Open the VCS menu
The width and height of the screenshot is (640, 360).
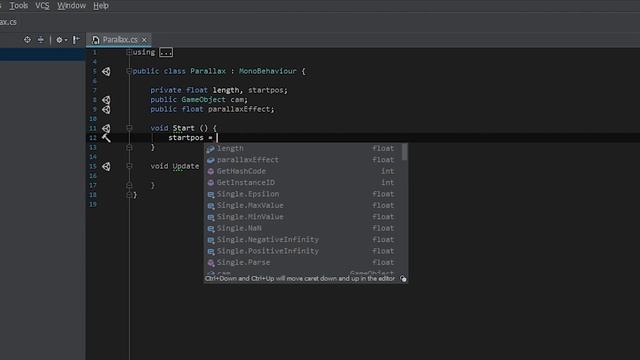[x=42, y=6]
